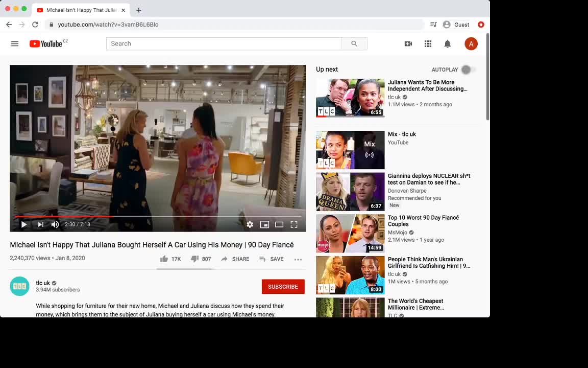Click the 3.94M subscribers text
The image size is (588, 368).
point(58,290)
